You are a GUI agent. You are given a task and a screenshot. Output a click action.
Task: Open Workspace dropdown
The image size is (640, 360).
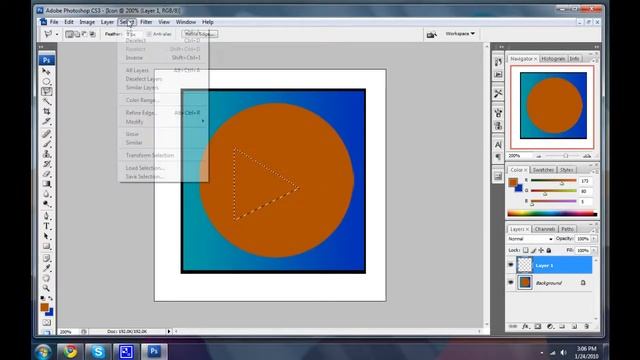pos(460,34)
